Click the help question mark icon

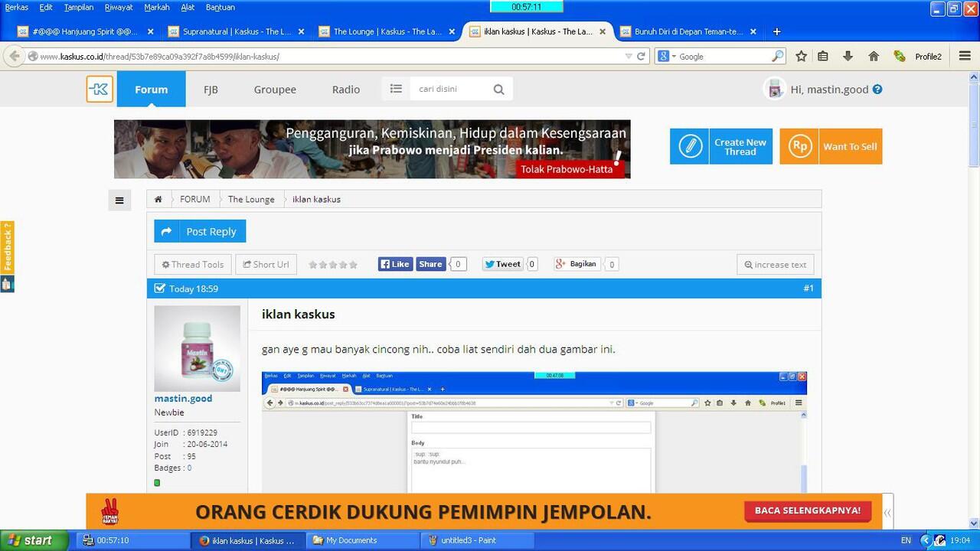click(x=877, y=89)
